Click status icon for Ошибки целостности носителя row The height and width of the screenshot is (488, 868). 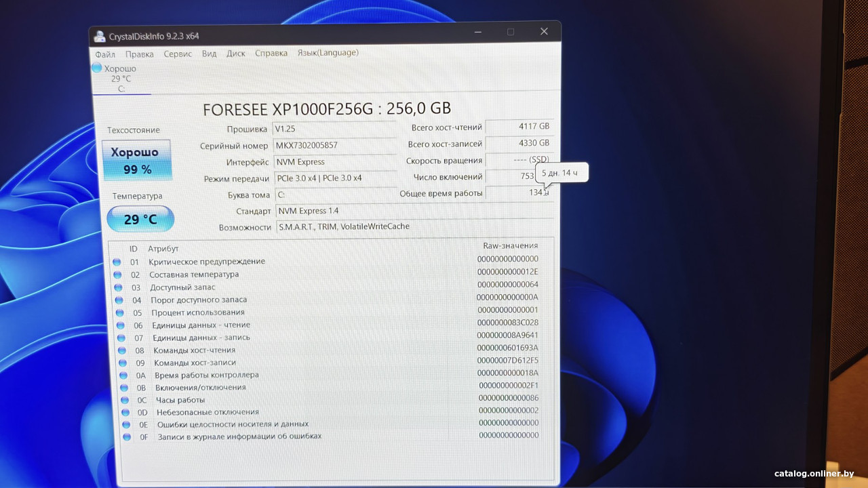point(126,424)
